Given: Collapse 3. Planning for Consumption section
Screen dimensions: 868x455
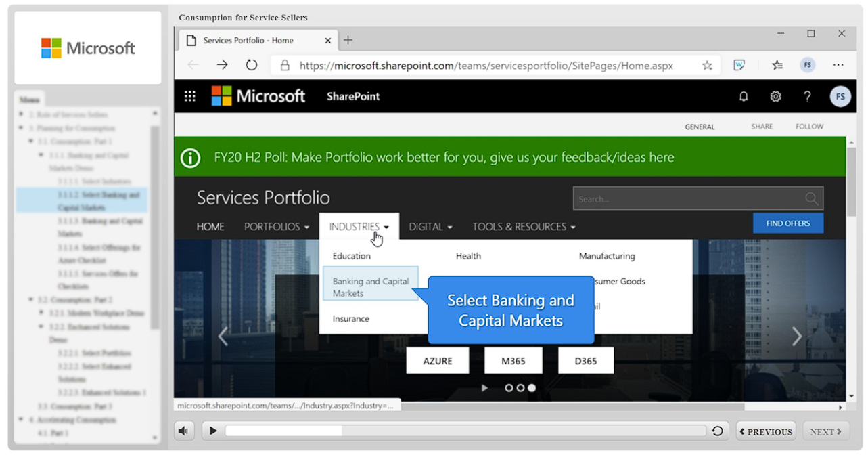Looking at the screenshot, I should pos(22,128).
